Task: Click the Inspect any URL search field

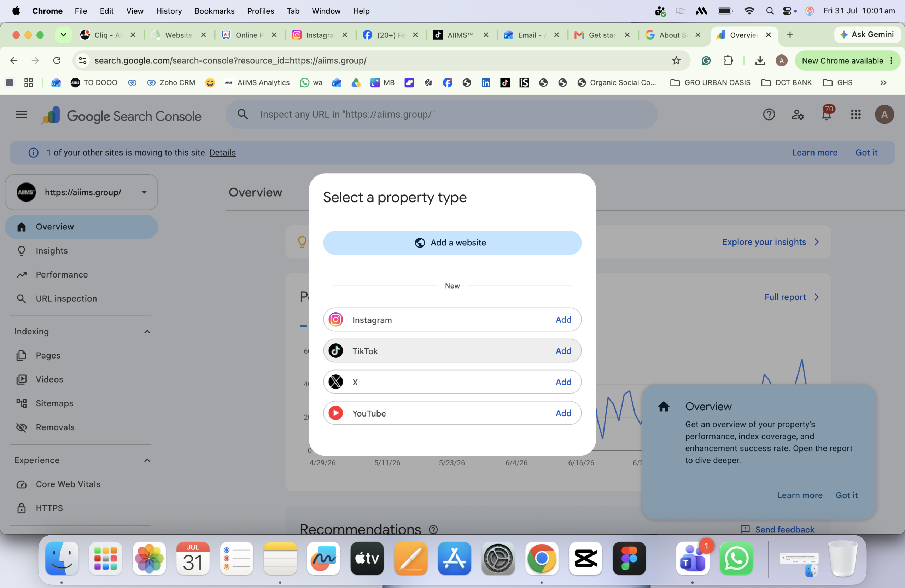Action: (441, 115)
